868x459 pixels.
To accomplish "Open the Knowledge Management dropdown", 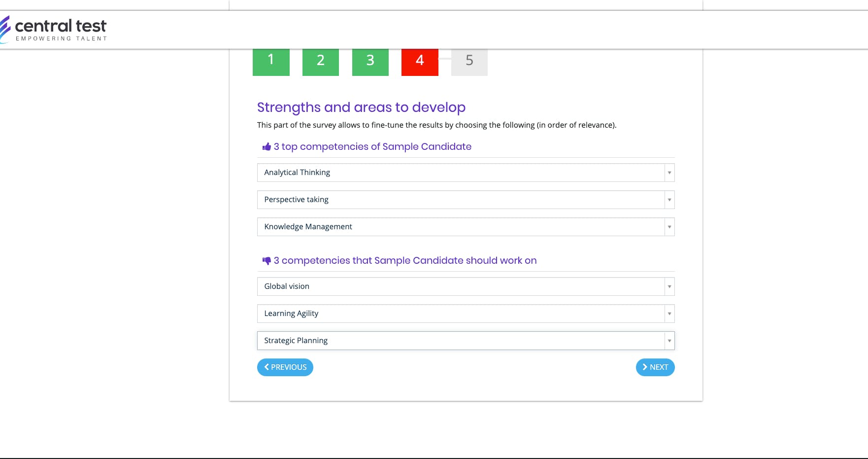I will (466, 227).
